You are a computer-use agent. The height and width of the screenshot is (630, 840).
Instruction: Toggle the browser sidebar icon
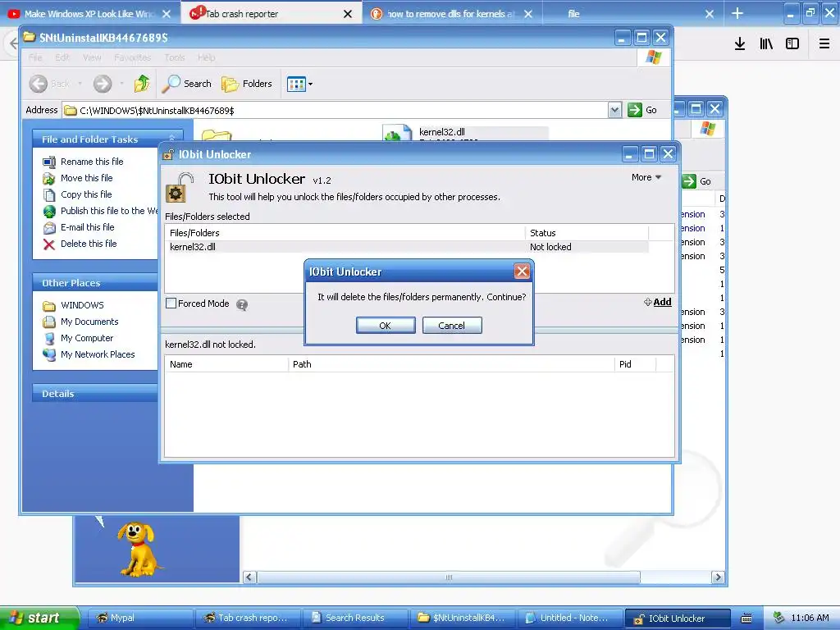click(x=792, y=44)
